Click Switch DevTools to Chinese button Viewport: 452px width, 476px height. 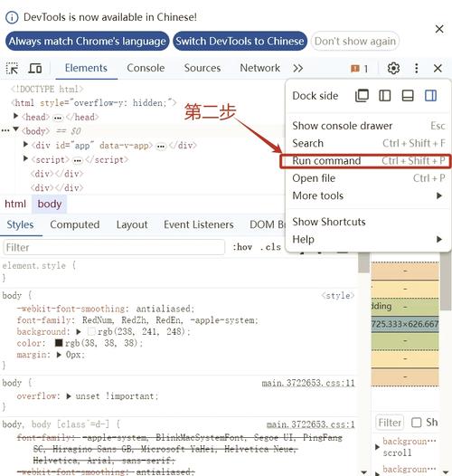pos(240,41)
